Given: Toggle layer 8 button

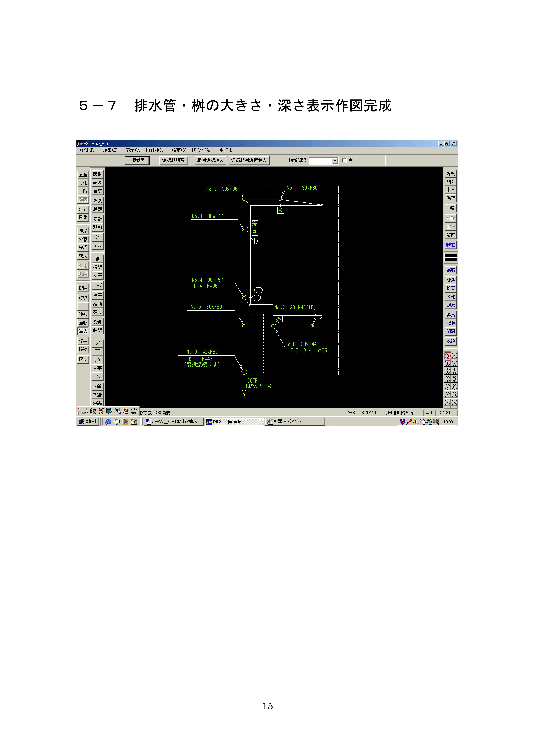Looking at the screenshot, I should click(x=454, y=356).
